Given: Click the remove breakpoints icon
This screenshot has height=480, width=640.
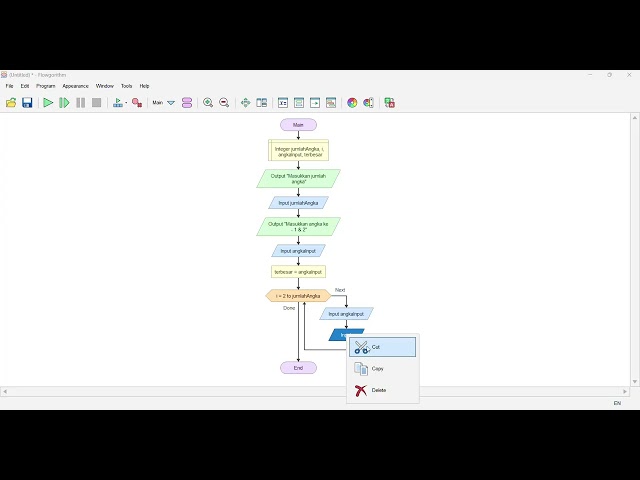Looking at the screenshot, I should pyautogui.click(x=137, y=102).
